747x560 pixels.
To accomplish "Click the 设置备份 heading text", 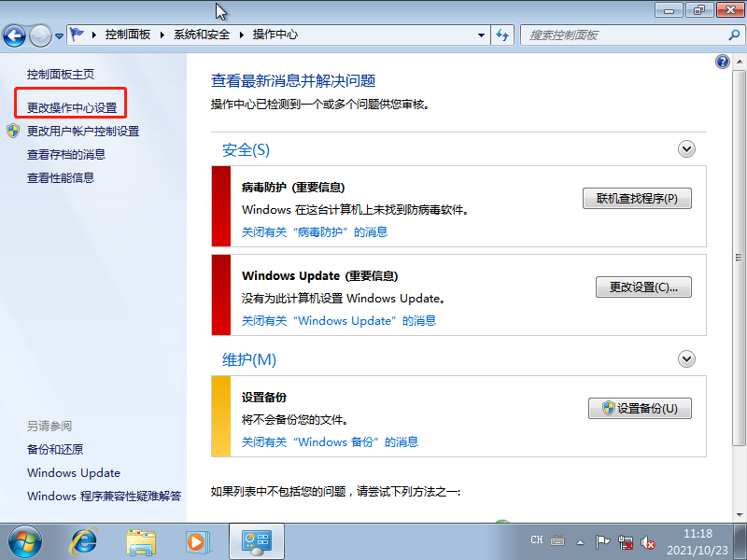I will 264,398.
